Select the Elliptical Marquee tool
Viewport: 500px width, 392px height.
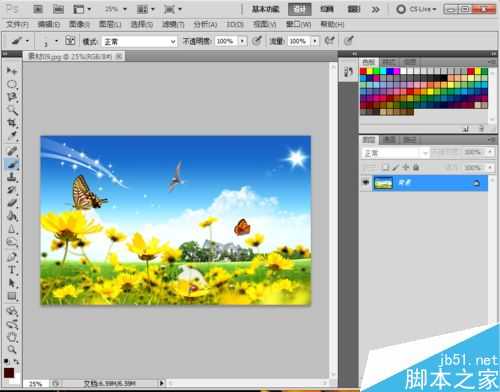(x=12, y=84)
